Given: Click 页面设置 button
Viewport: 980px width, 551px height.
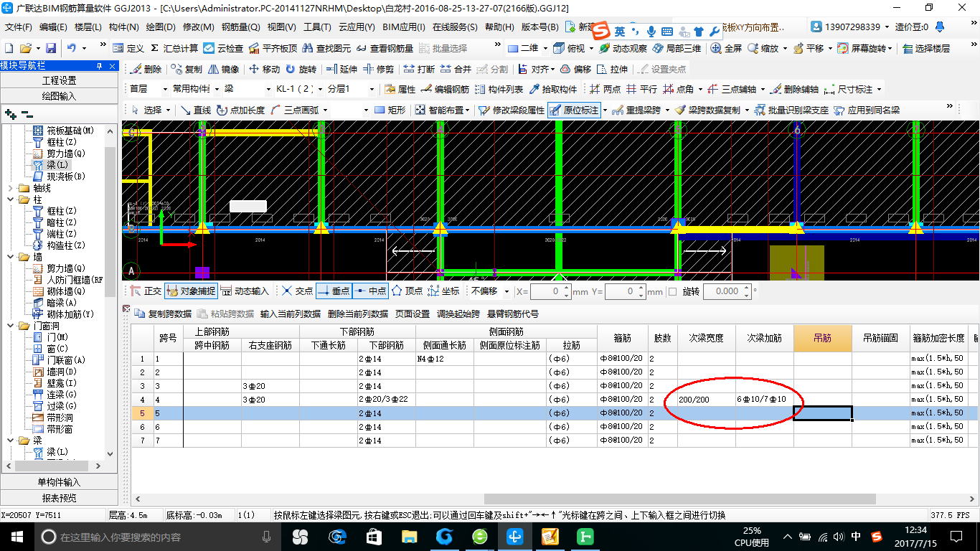Looking at the screenshot, I should point(413,314).
